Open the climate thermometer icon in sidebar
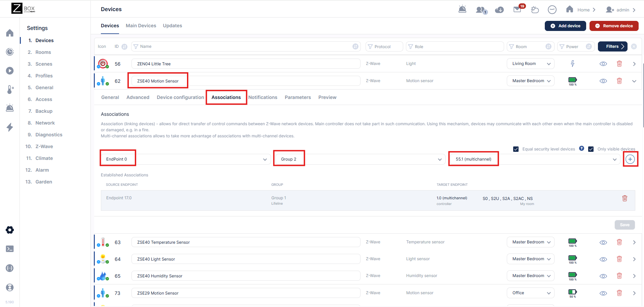This screenshot has height=307, width=644. [10, 89]
